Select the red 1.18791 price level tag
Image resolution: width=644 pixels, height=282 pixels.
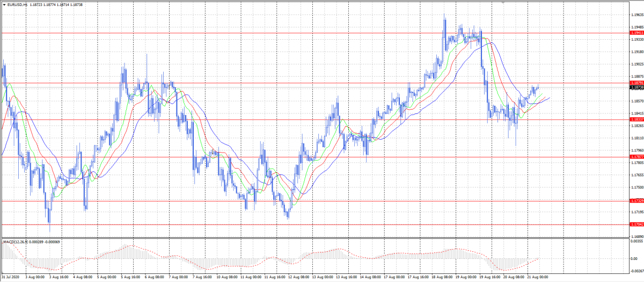click(636, 83)
